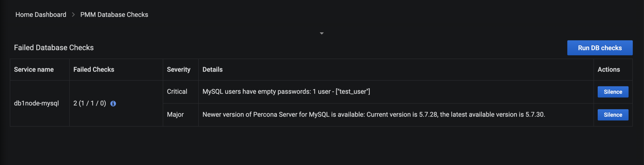The width and height of the screenshot is (644, 165).
Task: Click the MySQL empty passwords detail text
Action: [x=286, y=92]
